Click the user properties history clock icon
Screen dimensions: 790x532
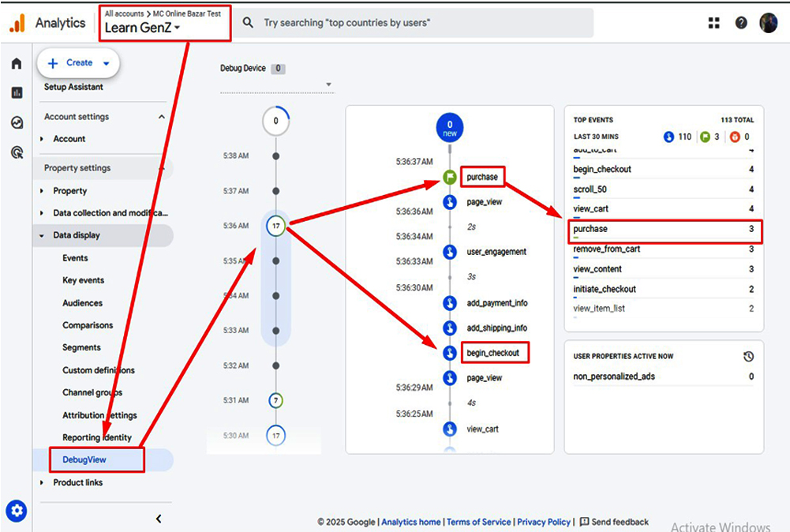click(x=748, y=356)
